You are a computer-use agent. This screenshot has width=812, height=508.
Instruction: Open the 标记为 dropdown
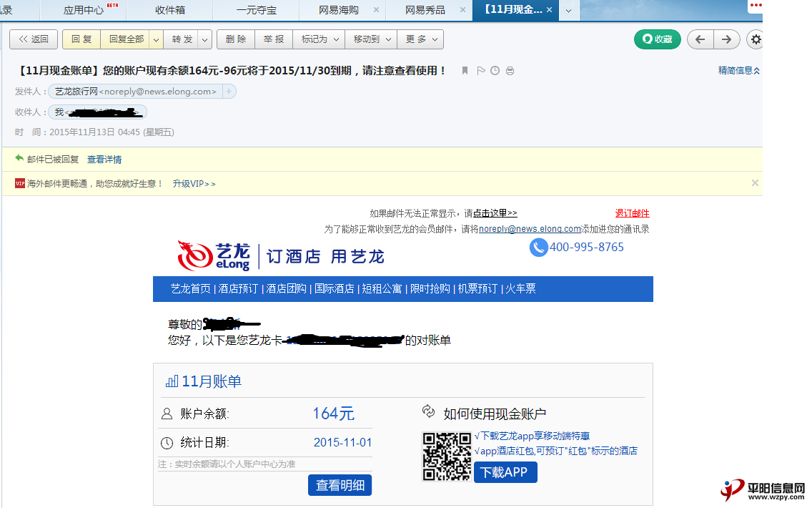point(319,39)
